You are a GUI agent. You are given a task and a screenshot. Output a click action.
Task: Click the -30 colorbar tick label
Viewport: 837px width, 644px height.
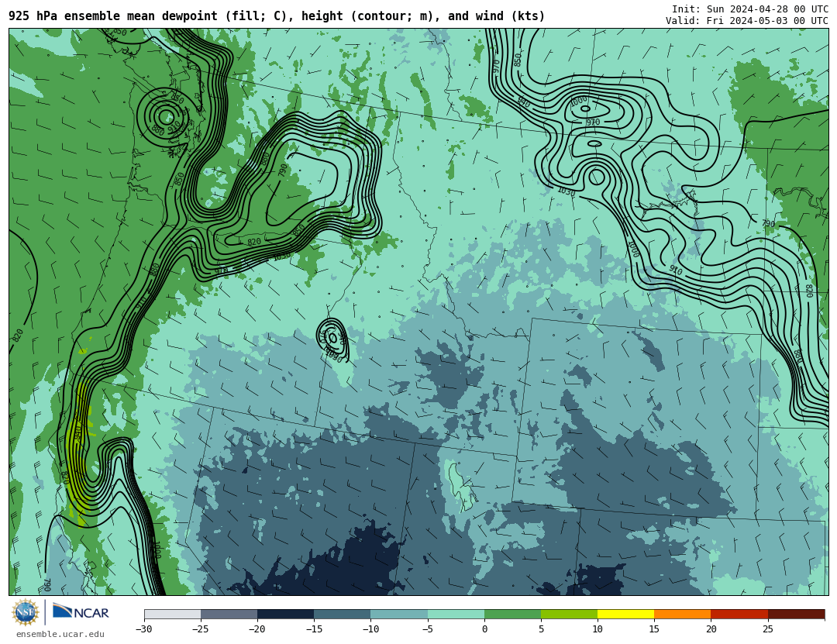(143, 629)
